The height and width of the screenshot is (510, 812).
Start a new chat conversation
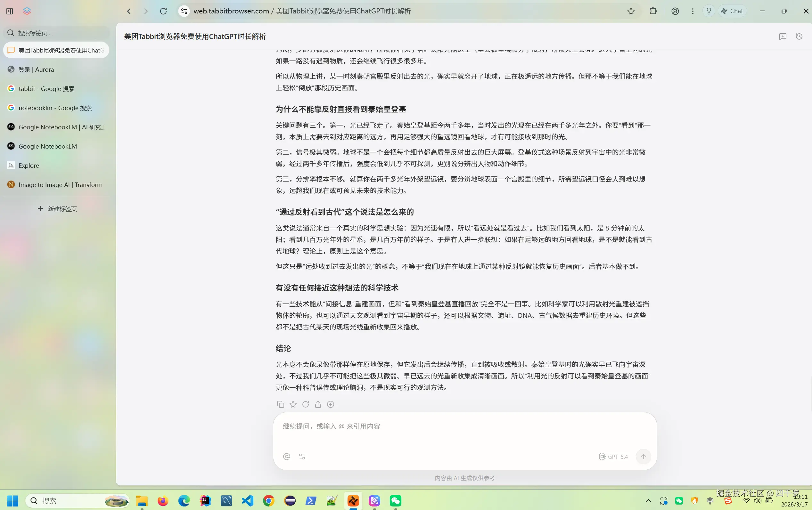coord(783,36)
